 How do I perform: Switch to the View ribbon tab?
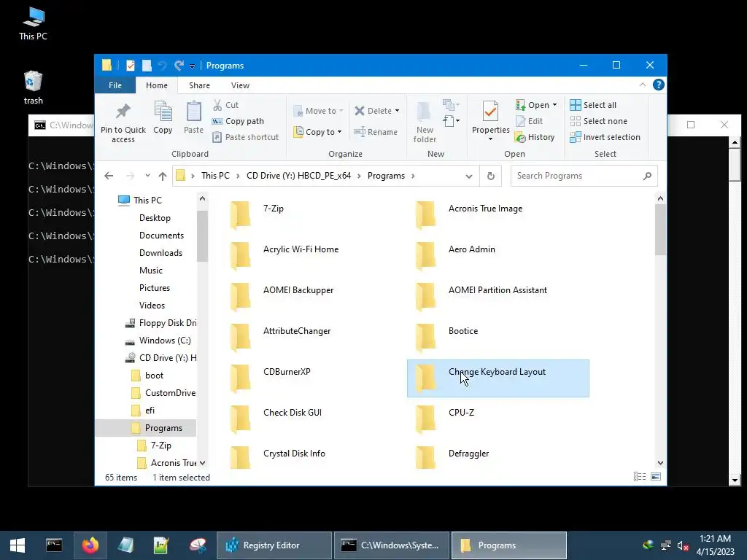240,85
